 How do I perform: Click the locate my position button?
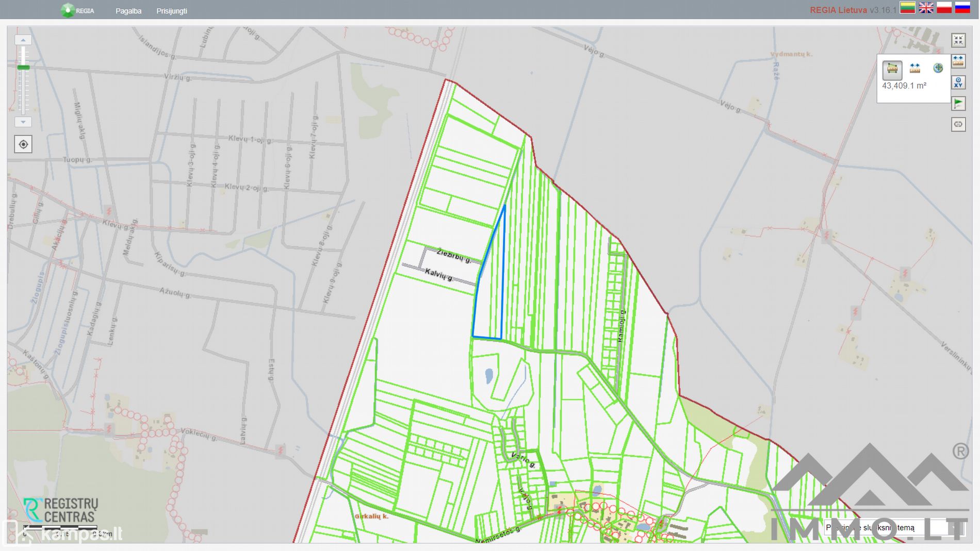tap(23, 144)
